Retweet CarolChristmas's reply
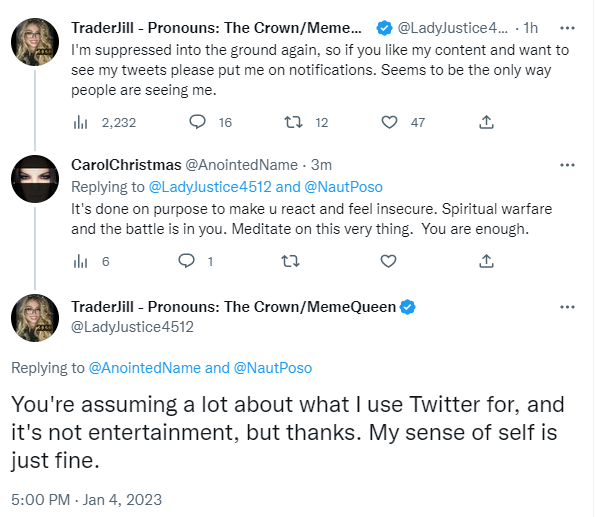This screenshot has width=595, height=517. [x=290, y=261]
